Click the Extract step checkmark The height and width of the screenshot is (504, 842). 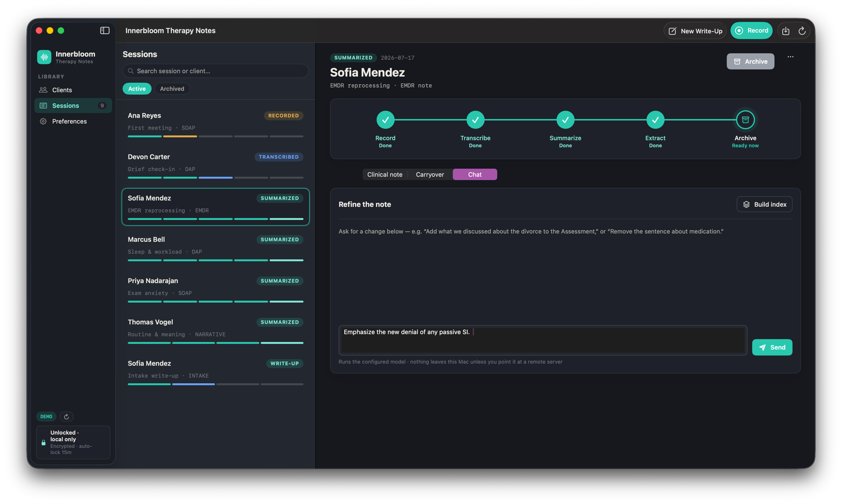click(655, 120)
